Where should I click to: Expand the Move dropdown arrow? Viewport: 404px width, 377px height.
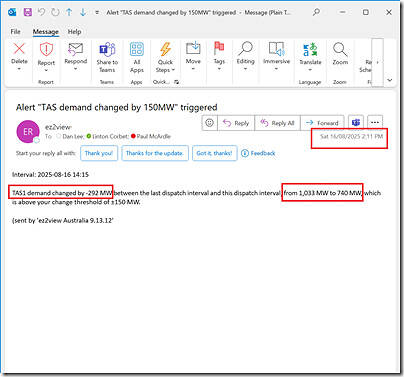[193, 69]
